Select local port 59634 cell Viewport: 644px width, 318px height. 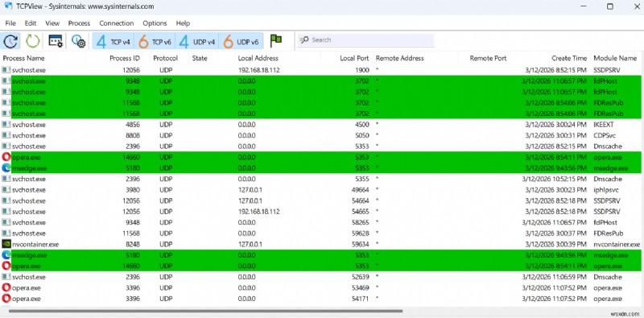tap(360, 244)
